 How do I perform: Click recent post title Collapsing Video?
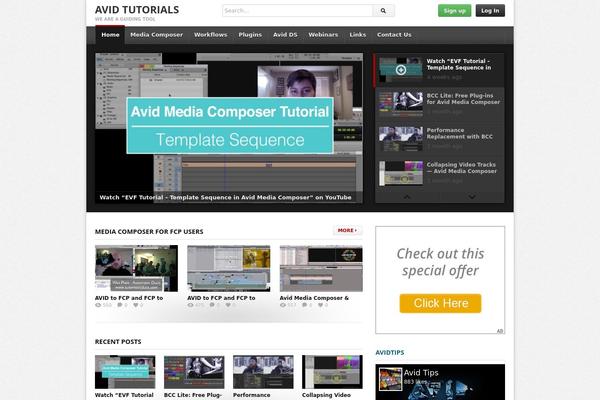coord(326,395)
